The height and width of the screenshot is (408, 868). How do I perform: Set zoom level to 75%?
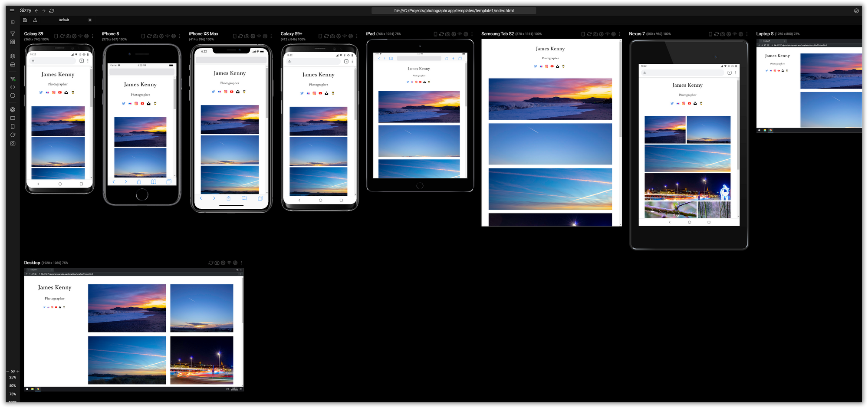coord(13,394)
